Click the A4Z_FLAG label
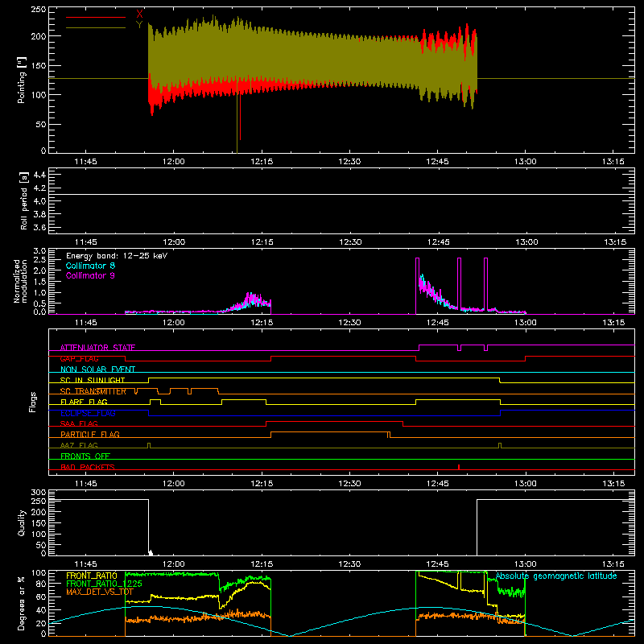The width and height of the screenshot is (644, 644). coord(79,445)
